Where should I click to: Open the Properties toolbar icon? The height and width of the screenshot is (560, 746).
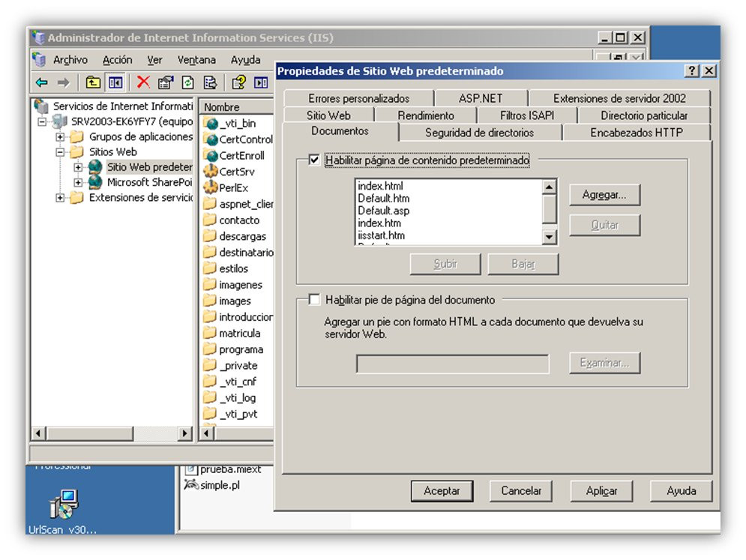(166, 82)
